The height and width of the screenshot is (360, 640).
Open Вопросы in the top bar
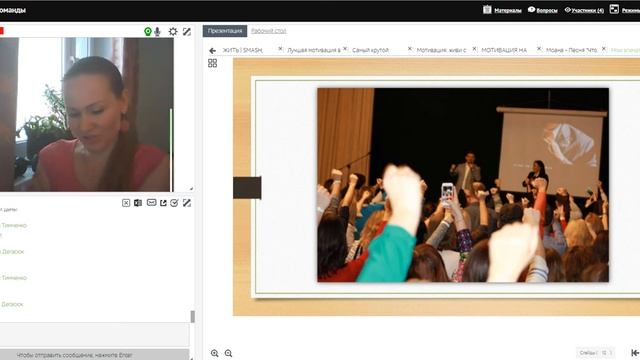547,10
